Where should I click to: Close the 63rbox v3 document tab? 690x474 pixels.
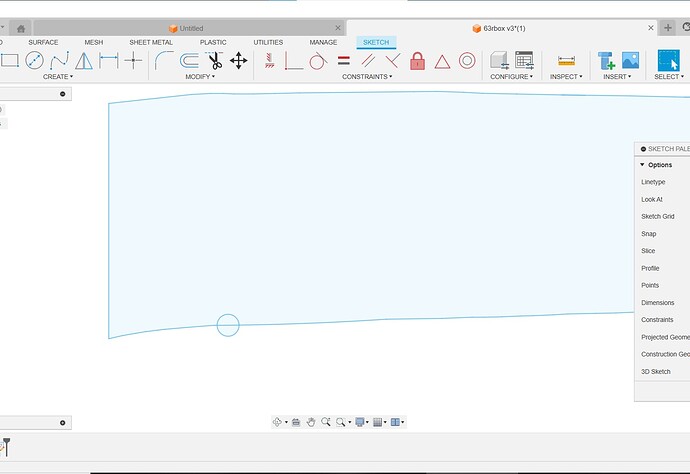(651, 28)
